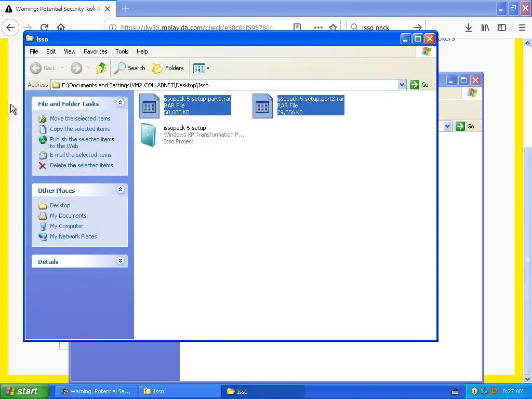This screenshot has height=399, width=532.
Task: Open the Favorites menu
Action: pos(96,51)
